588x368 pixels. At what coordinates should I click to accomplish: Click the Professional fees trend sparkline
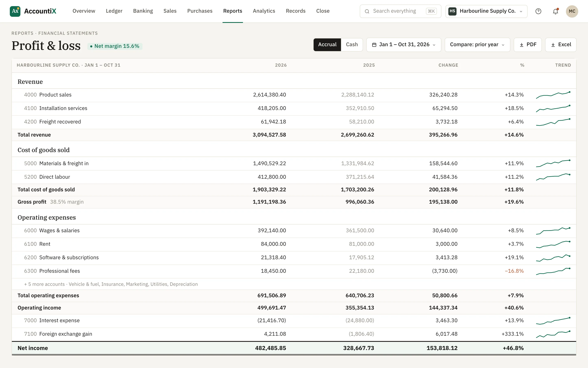(553, 271)
